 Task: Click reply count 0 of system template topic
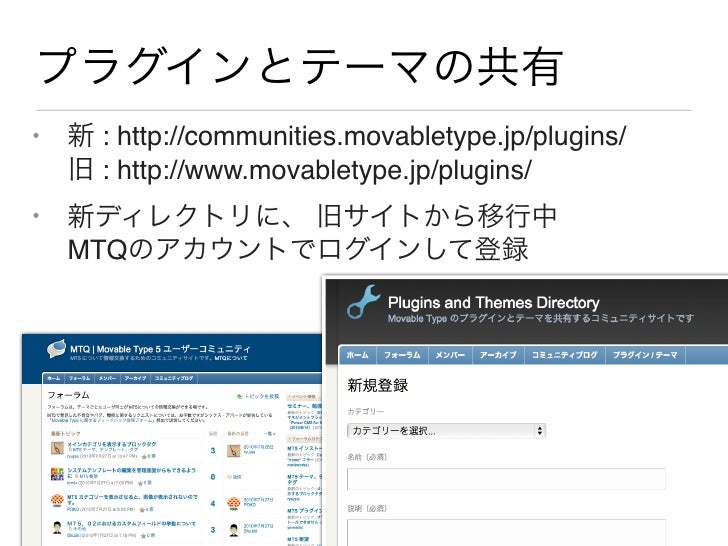click(x=213, y=477)
